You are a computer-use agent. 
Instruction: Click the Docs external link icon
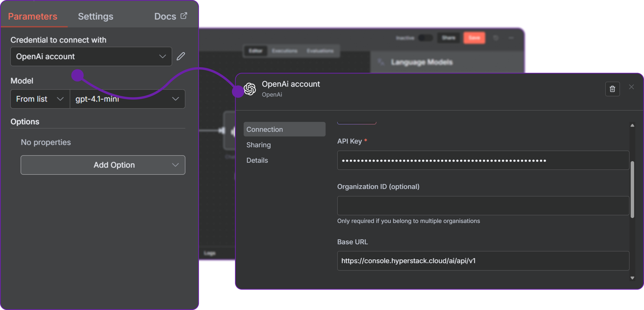(x=184, y=16)
